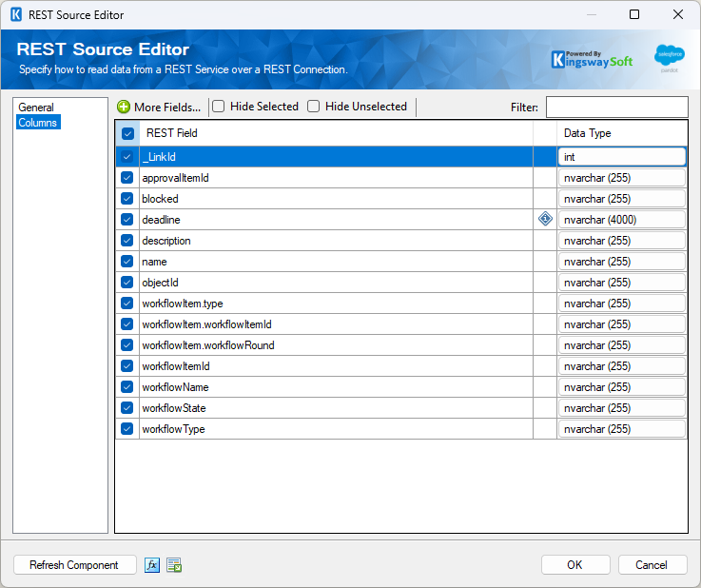Click the Cancel button
This screenshot has height=588, width=701.
click(x=652, y=565)
